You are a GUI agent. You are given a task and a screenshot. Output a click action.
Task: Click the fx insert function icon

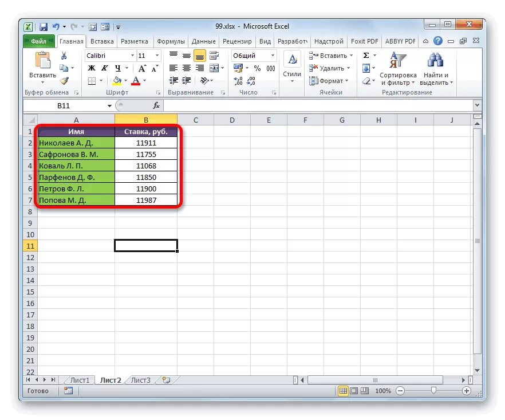click(156, 105)
